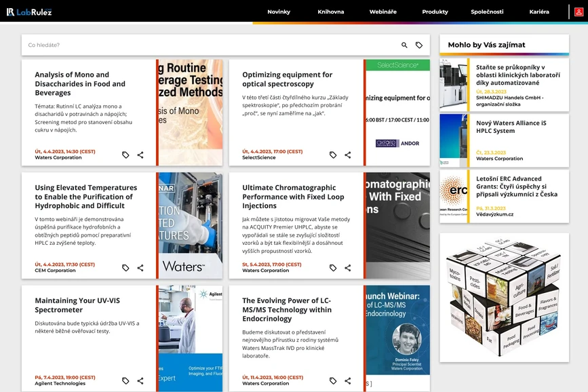Open the Produkty menu

[x=435, y=12]
